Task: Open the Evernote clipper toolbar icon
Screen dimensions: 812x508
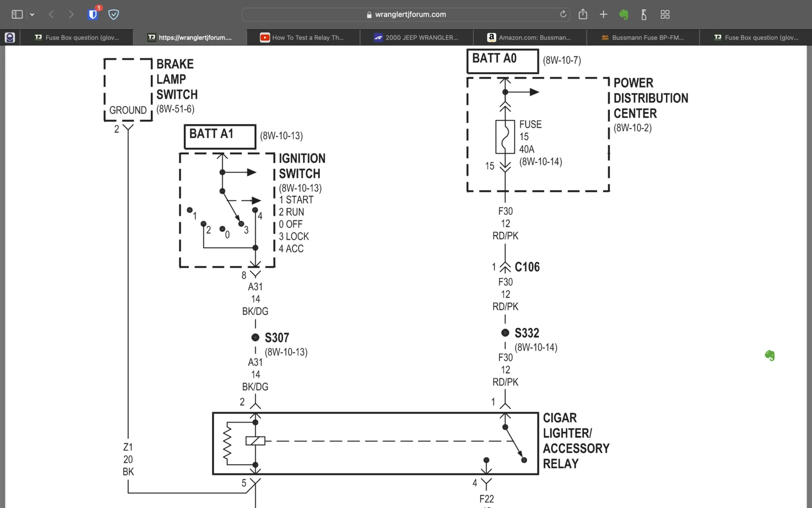Action: tap(624, 15)
